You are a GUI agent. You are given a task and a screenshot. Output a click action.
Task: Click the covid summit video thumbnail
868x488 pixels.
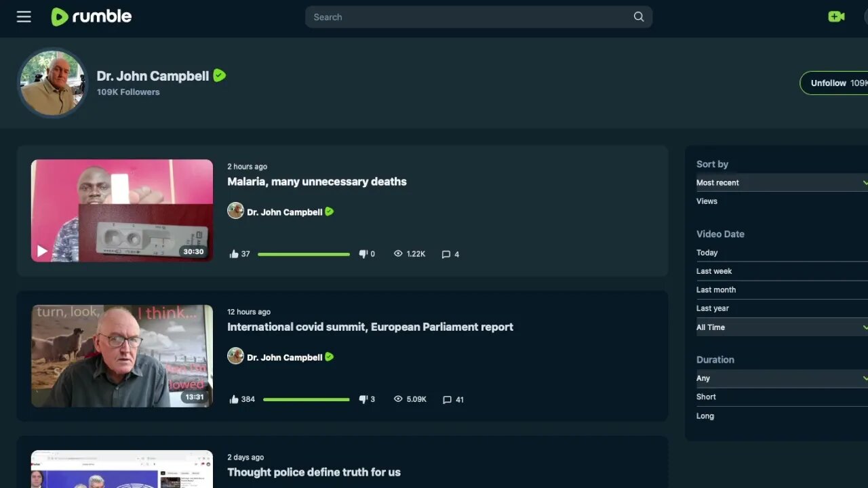point(122,356)
